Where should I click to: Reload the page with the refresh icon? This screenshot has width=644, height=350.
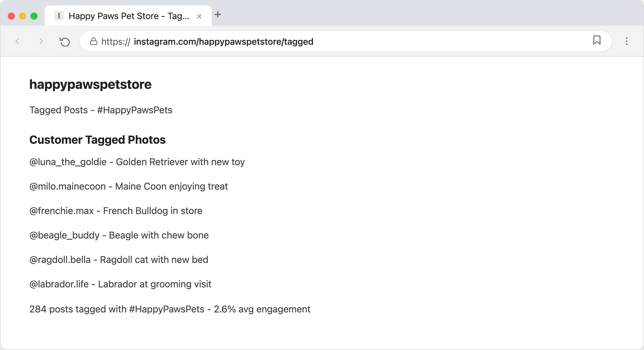65,42
